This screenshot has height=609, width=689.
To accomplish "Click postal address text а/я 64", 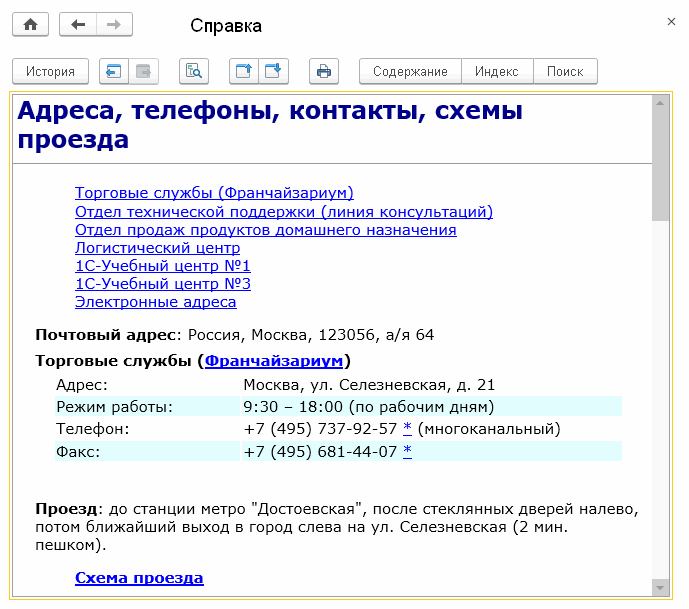I will point(410,335).
